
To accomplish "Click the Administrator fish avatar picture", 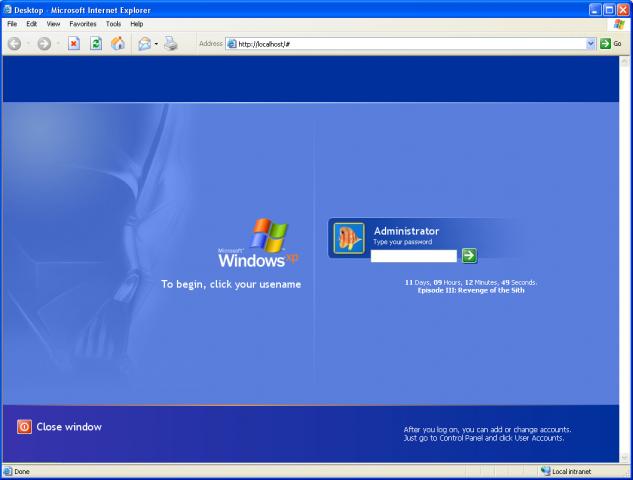I will click(x=349, y=238).
